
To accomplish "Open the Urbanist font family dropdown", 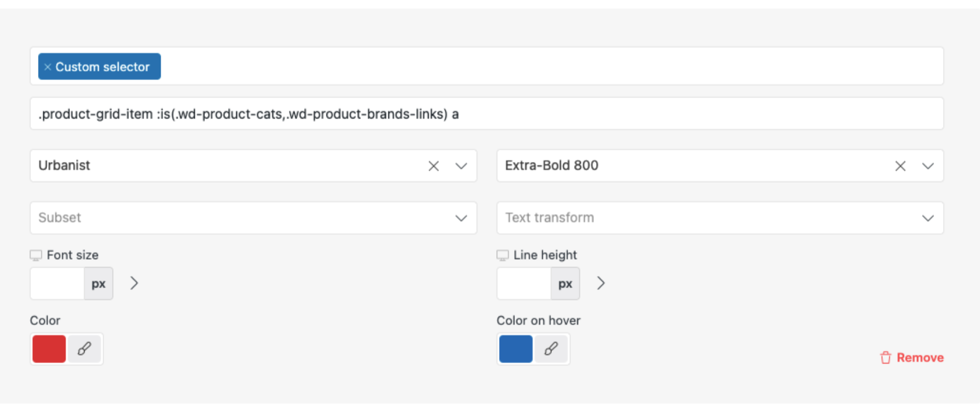I will 461,166.
